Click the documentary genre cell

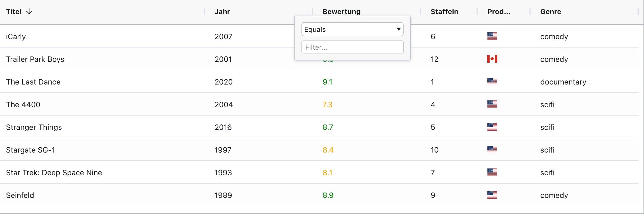[x=563, y=82]
